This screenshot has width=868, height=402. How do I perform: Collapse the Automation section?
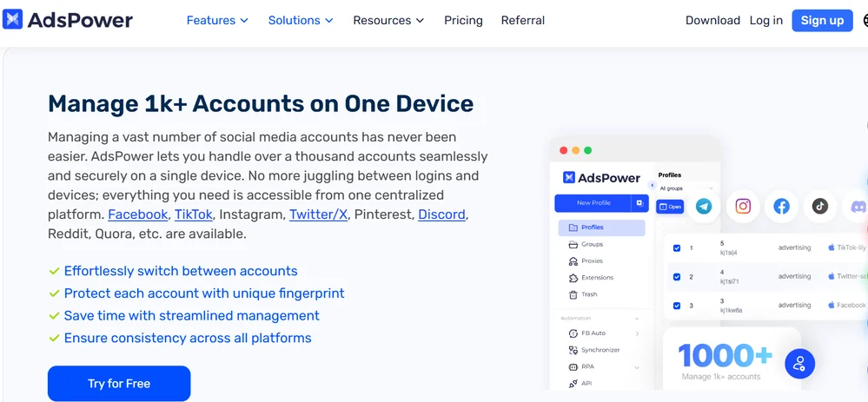click(637, 319)
